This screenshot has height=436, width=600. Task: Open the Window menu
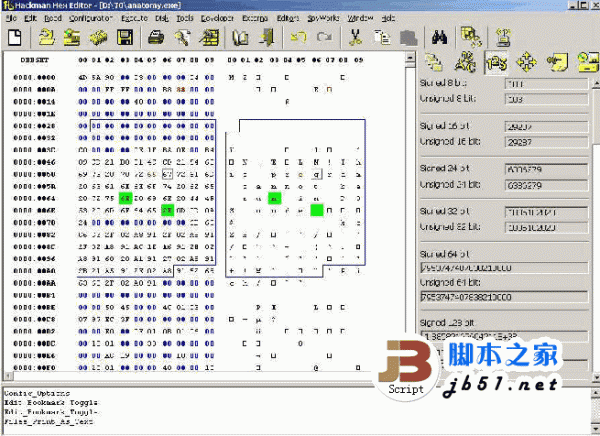(360, 18)
